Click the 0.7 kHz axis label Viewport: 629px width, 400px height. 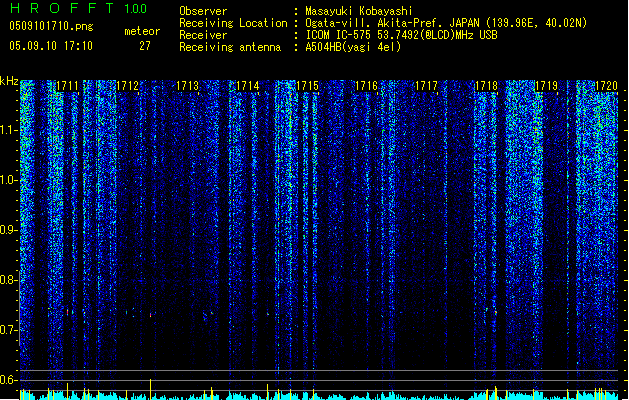point(9,330)
